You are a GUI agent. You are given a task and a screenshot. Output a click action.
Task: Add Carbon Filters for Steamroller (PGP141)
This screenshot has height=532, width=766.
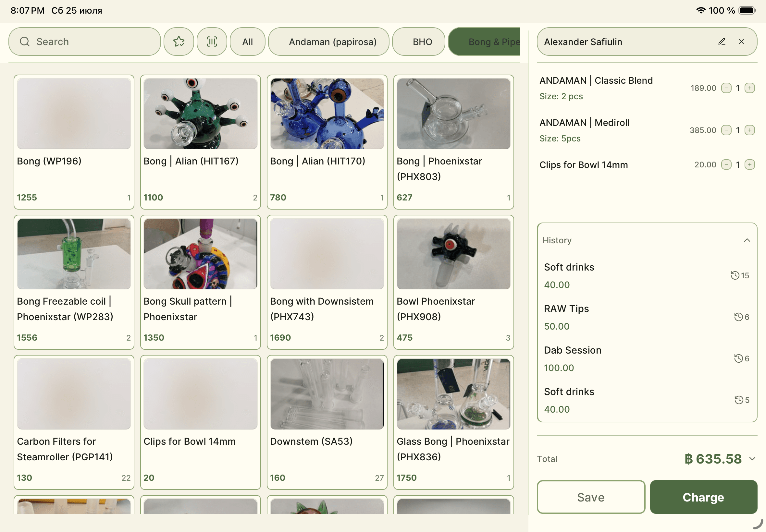[74, 422]
